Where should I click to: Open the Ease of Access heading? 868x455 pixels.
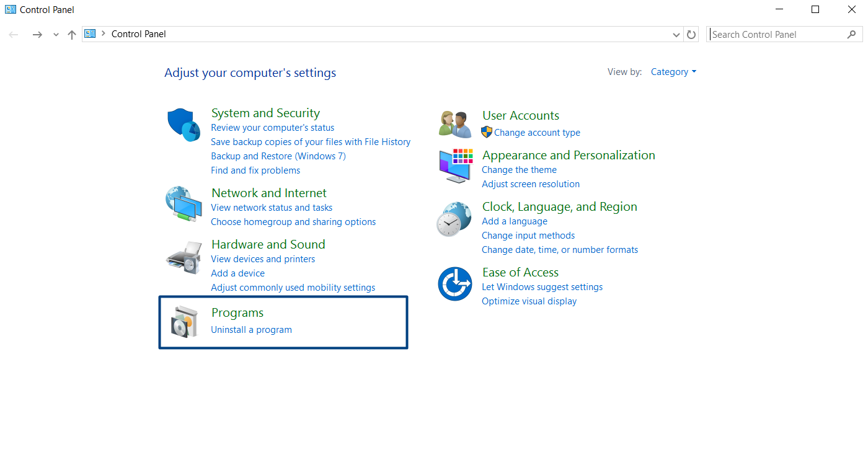click(x=520, y=272)
